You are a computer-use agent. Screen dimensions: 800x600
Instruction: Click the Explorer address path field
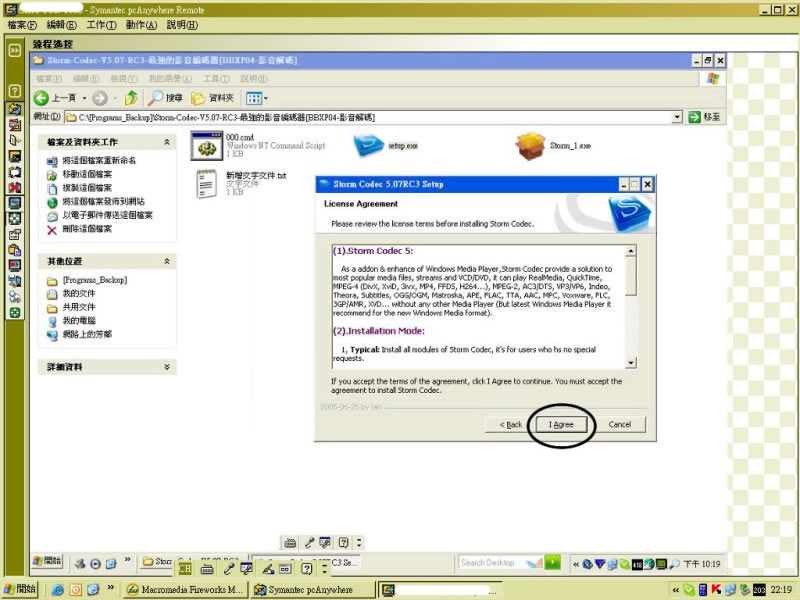click(x=367, y=117)
